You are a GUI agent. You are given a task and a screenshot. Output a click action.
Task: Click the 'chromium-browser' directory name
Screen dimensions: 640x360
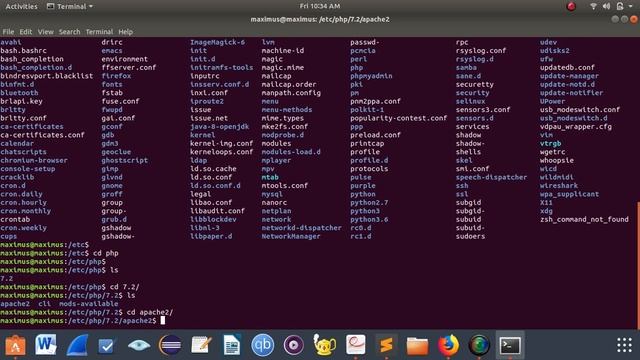click(34, 160)
